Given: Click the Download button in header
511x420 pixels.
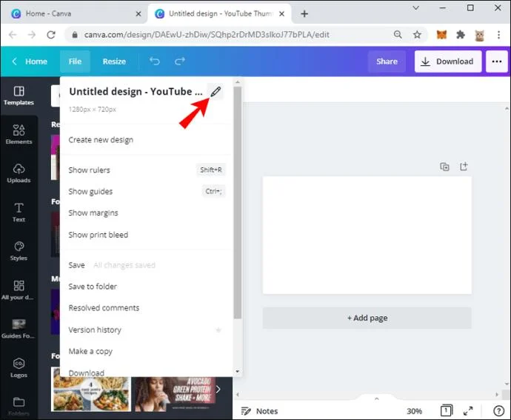Looking at the screenshot, I should tap(448, 61).
